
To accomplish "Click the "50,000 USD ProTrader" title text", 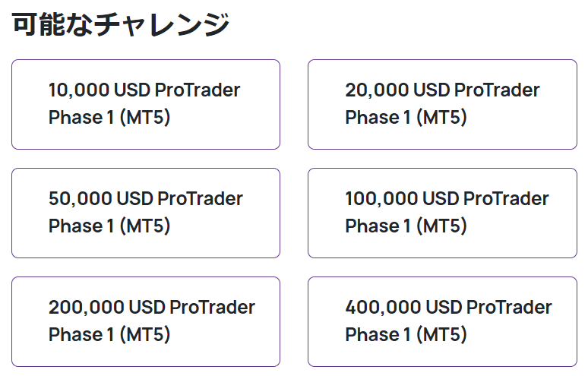I will [x=146, y=199].
